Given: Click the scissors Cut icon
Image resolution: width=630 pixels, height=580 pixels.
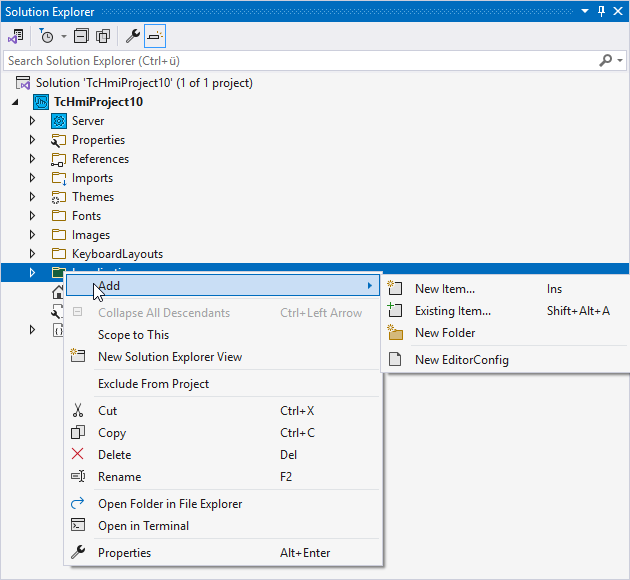Looking at the screenshot, I should tap(78, 410).
